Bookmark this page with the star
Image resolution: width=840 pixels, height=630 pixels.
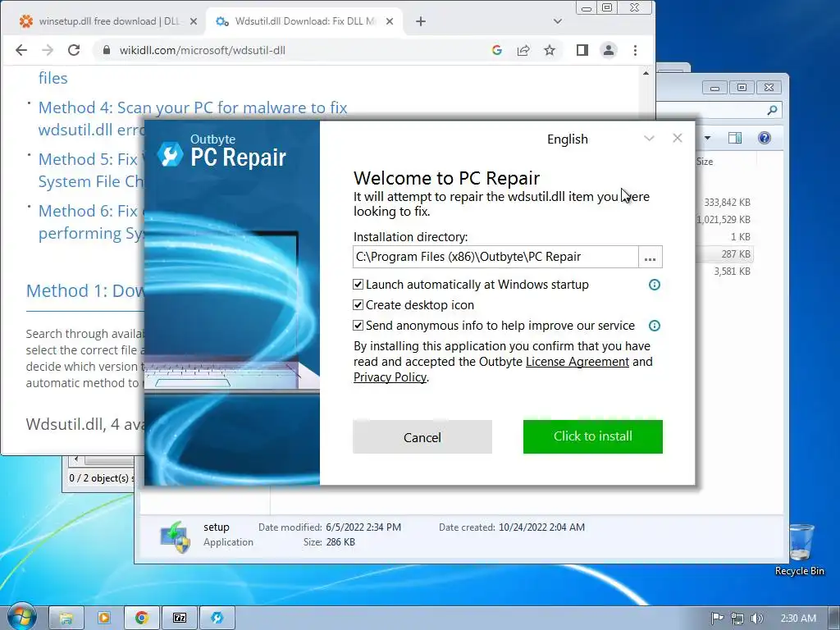[549, 50]
